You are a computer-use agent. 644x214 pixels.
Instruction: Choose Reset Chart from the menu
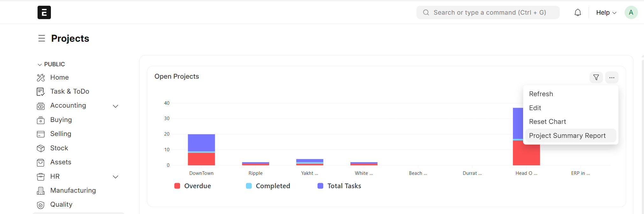tap(547, 122)
